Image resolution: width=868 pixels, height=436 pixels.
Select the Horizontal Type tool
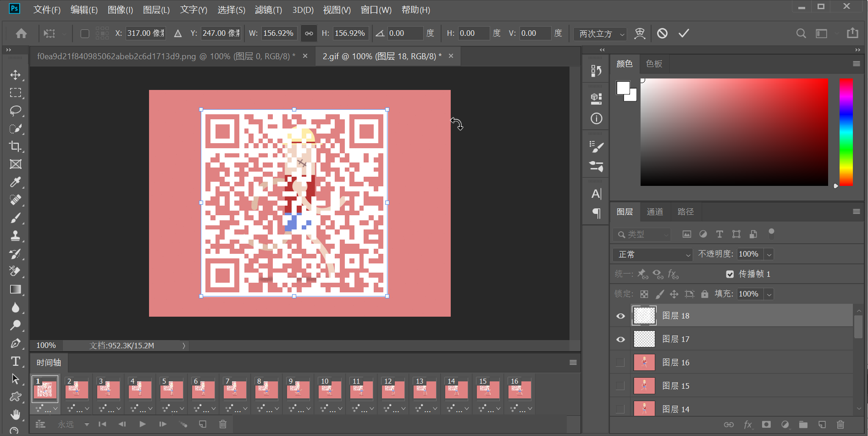click(16, 361)
